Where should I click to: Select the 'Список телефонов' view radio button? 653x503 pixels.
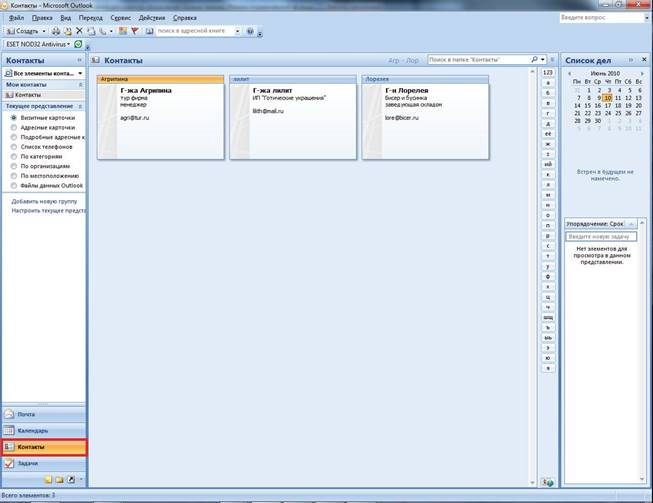(x=14, y=146)
